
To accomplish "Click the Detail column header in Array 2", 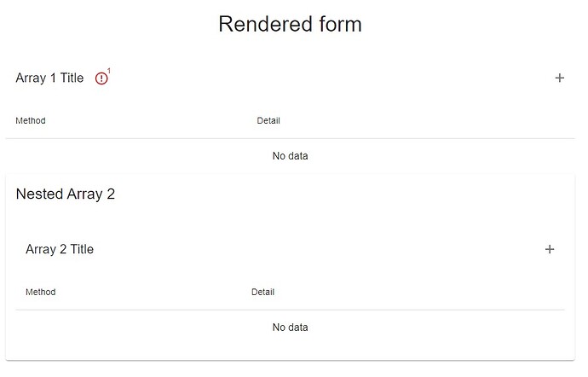I will tap(262, 292).
